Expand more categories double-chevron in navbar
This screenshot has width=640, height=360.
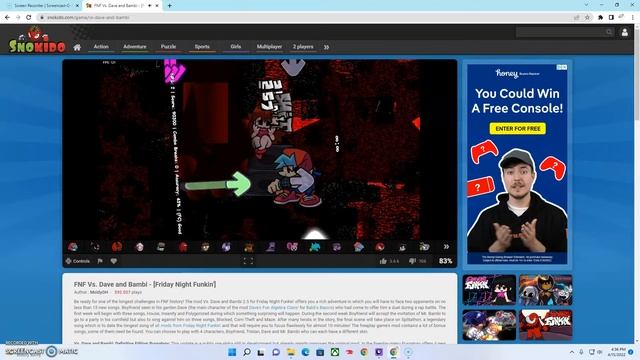coord(327,47)
